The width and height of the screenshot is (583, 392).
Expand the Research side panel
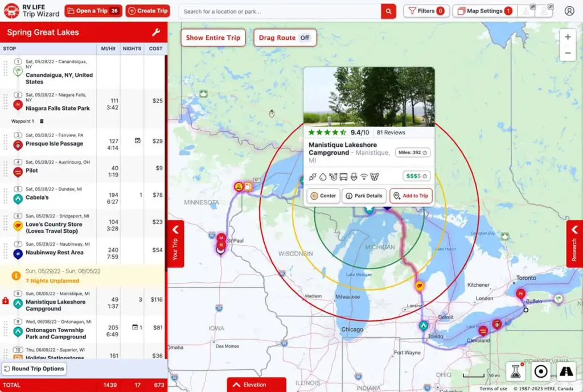tap(574, 244)
